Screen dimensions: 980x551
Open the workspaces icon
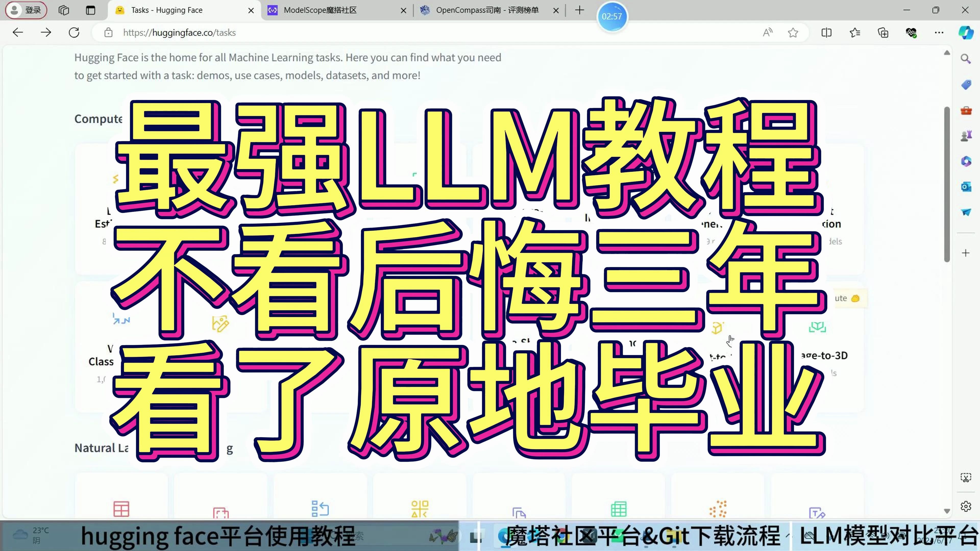(64, 10)
